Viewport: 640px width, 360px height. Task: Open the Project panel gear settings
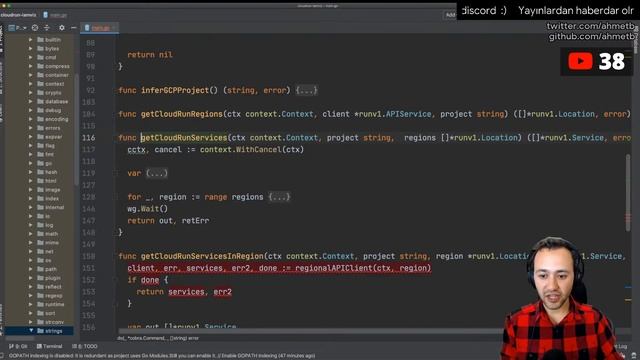[62, 28]
